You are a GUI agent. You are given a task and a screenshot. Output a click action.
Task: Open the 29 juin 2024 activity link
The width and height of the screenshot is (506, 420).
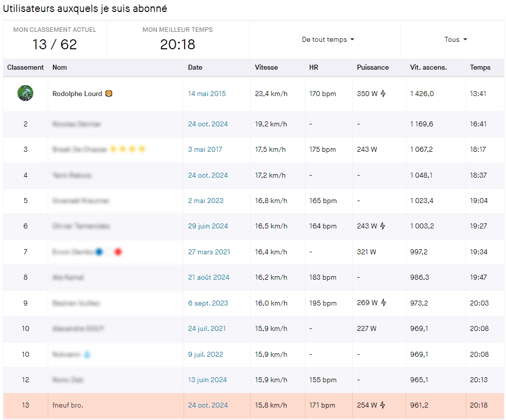(x=208, y=226)
